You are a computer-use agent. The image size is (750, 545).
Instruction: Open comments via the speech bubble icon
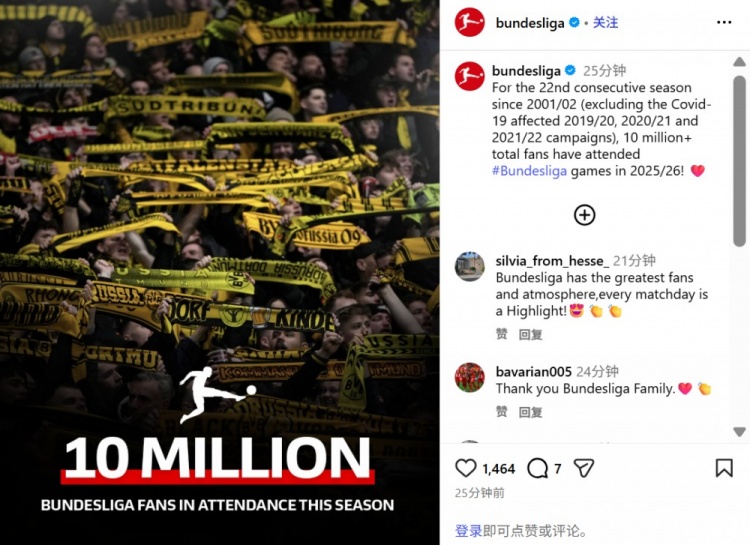(537, 468)
